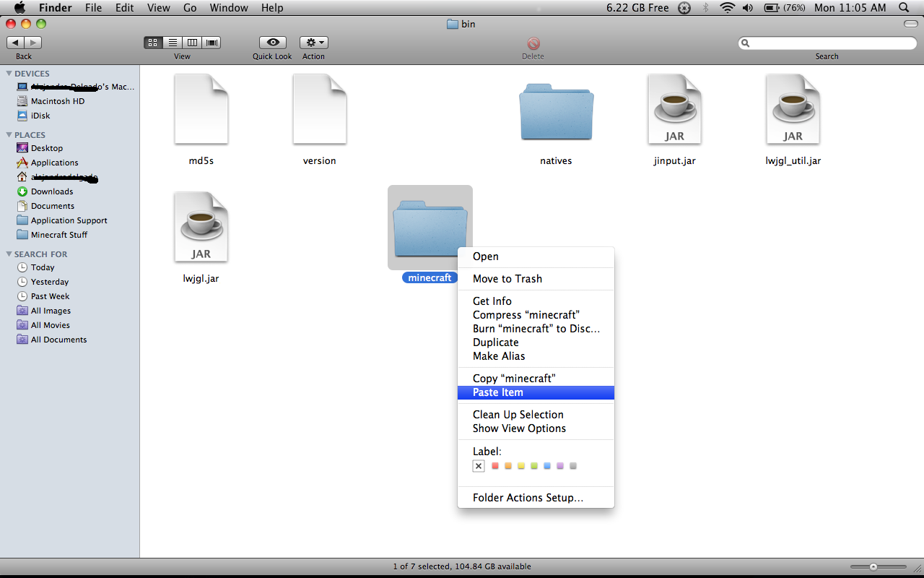Click the Forward navigation arrow

(x=33, y=43)
